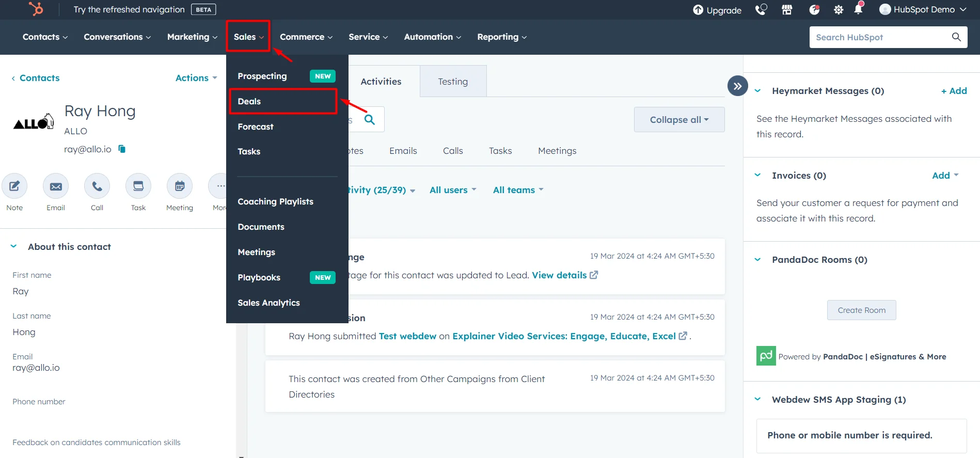Click the Create Room button

(861, 310)
